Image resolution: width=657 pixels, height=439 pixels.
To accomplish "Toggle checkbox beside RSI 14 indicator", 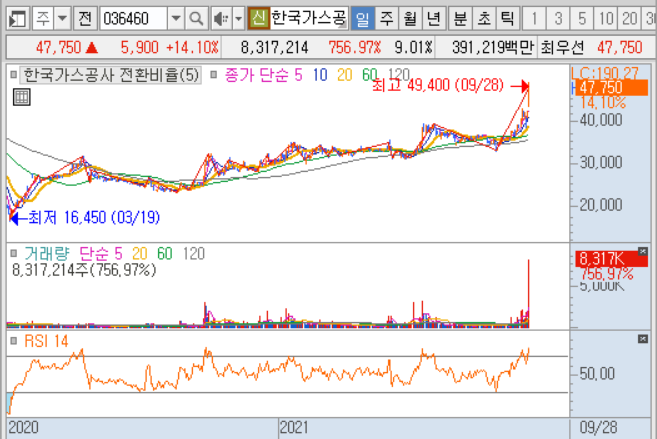I will click(13, 341).
